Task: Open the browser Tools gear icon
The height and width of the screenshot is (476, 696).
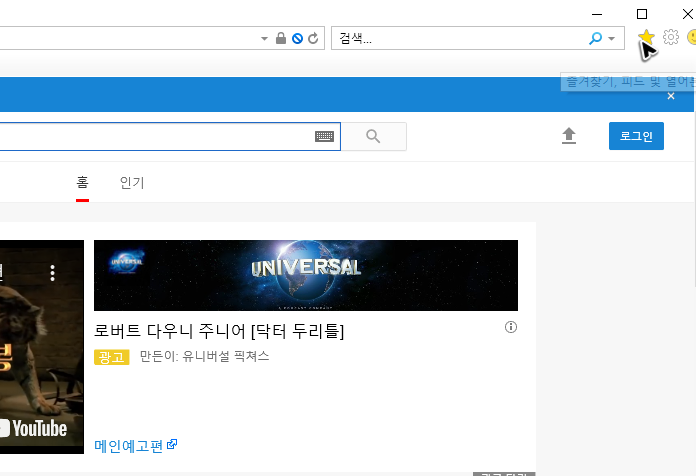Action: click(x=671, y=37)
